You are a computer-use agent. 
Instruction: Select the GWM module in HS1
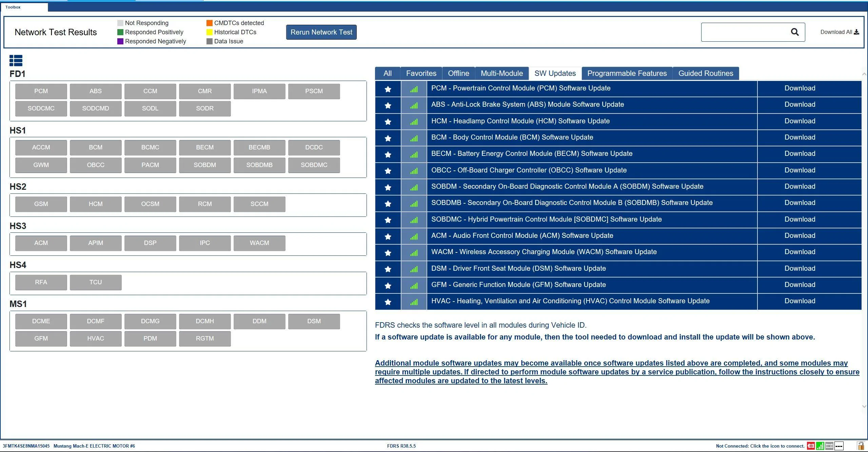pyautogui.click(x=41, y=165)
